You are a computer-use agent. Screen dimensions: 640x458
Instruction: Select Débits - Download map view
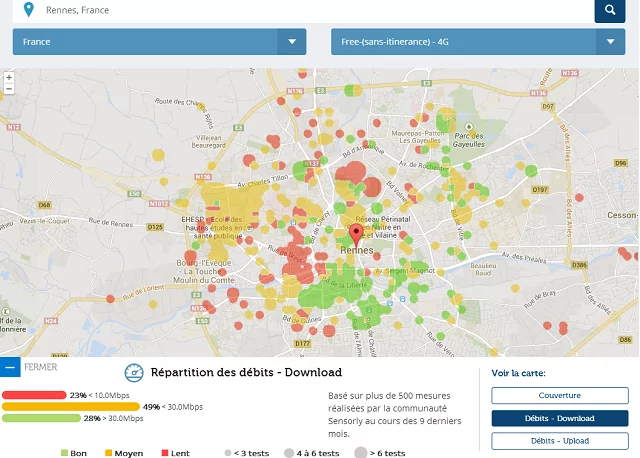tap(559, 418)
